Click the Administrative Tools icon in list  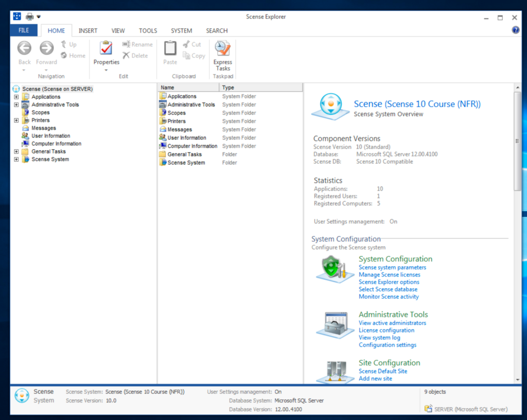click(x=163, y=104)
